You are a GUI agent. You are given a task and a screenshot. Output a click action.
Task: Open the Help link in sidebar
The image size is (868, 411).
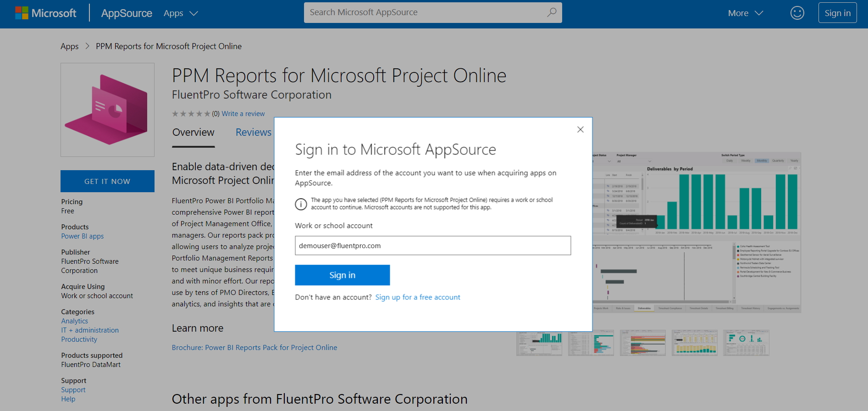tap(68, 399)
